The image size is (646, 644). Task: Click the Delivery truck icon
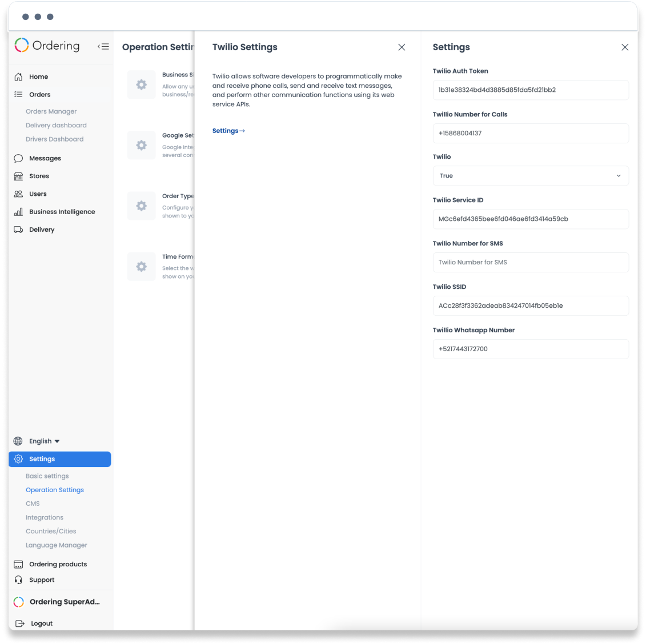[x=18, y=230]
